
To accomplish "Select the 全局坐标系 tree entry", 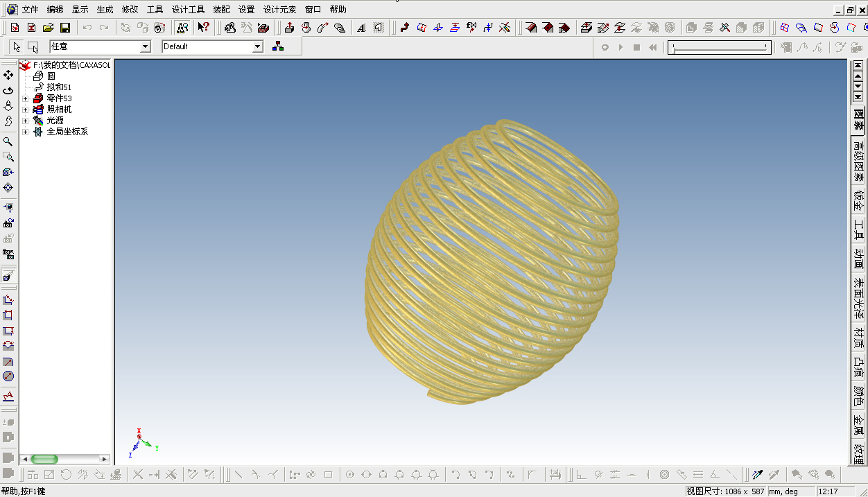I will pos(67,132).
